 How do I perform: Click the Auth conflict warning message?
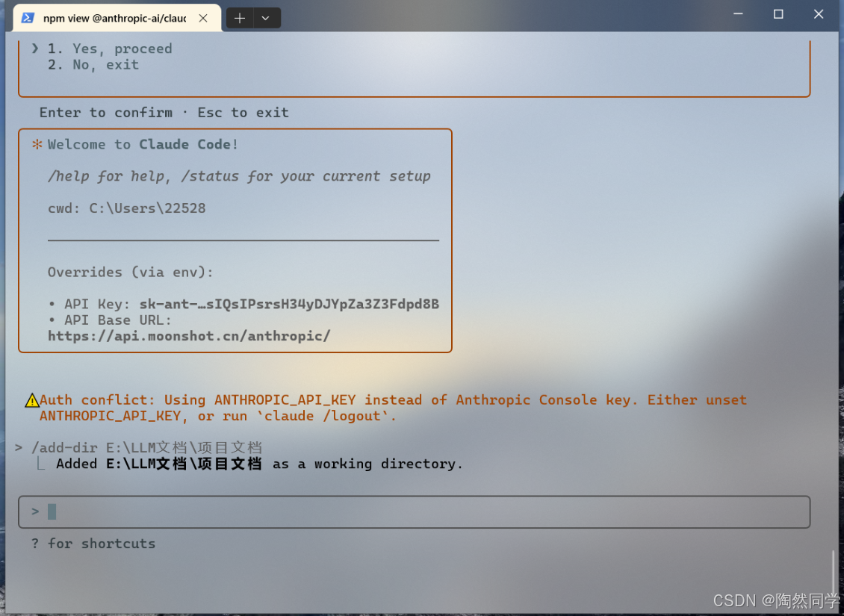click(393, 408)
